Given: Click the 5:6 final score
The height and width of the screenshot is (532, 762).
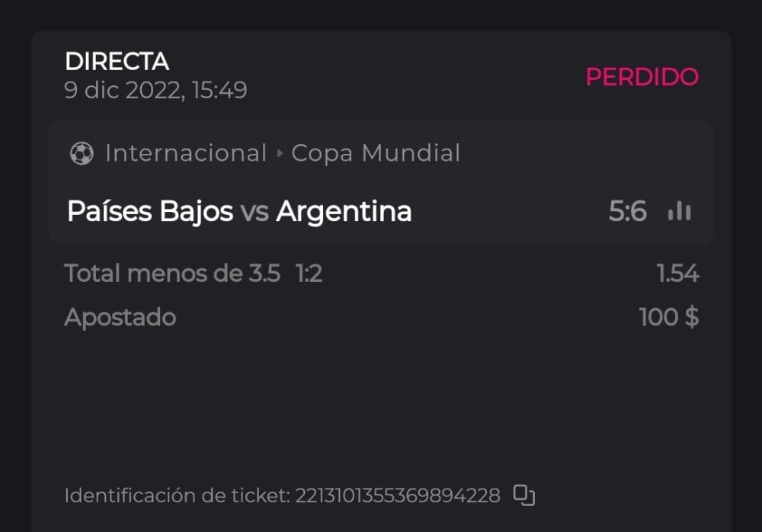Looking at the screenshot, I should pyautogui.click(x=627, y=211).
